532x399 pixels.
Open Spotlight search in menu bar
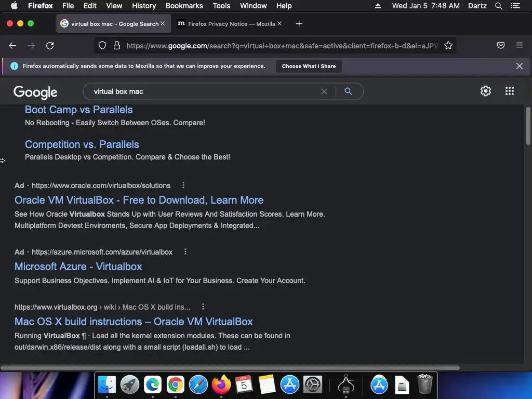click(x=498, y=6)
